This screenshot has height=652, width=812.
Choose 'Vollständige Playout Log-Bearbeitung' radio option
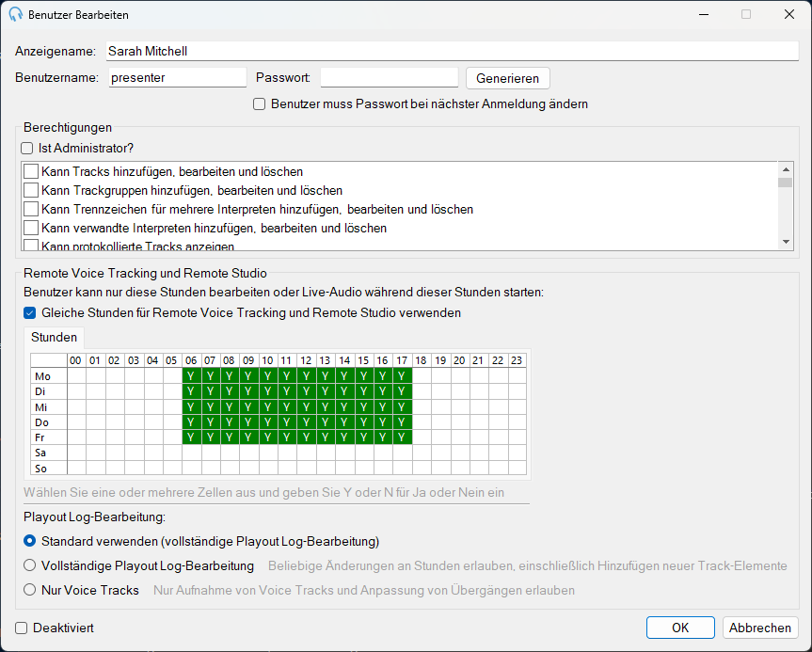click(x=30, y=565)
